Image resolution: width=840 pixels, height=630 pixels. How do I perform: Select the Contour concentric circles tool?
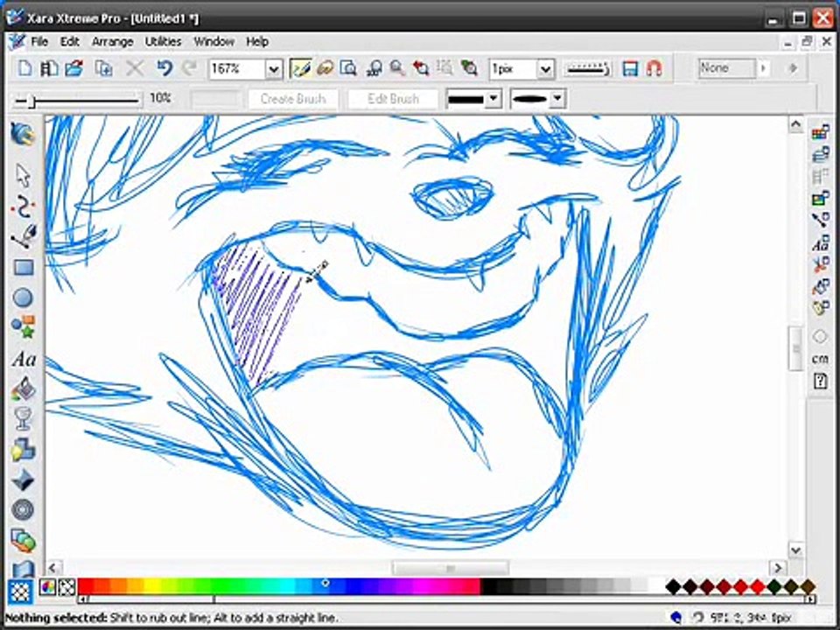tap(23, 509)
